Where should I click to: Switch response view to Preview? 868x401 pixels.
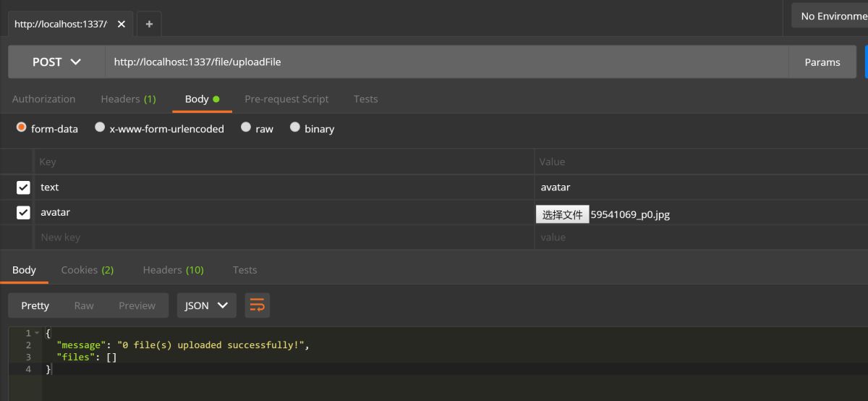point(137,305)
